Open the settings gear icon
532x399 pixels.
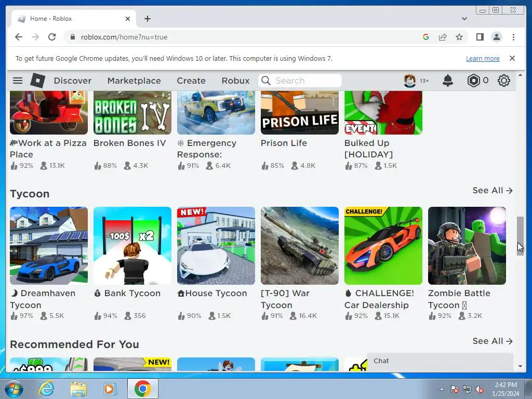tap(504, 81)
